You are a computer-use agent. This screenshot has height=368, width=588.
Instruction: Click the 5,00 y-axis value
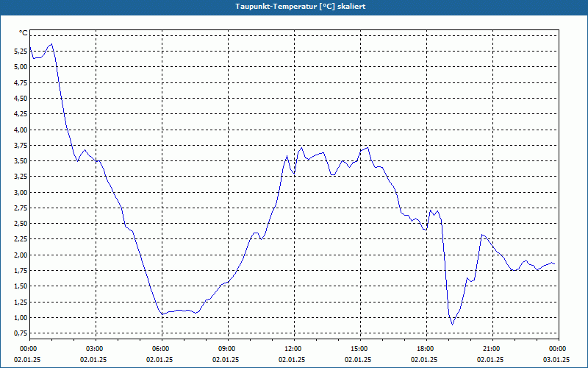pyautogui.click(x=21, y=67)
